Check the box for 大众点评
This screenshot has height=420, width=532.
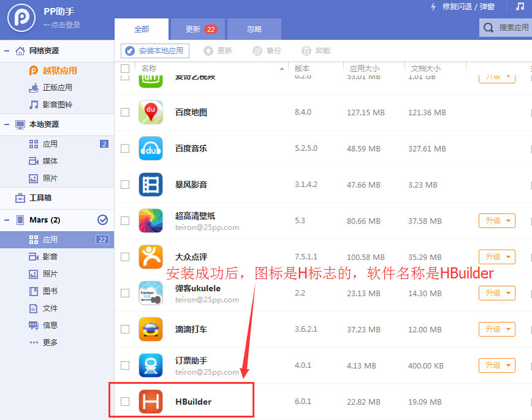pyautogui.click(x=125, y=257)
